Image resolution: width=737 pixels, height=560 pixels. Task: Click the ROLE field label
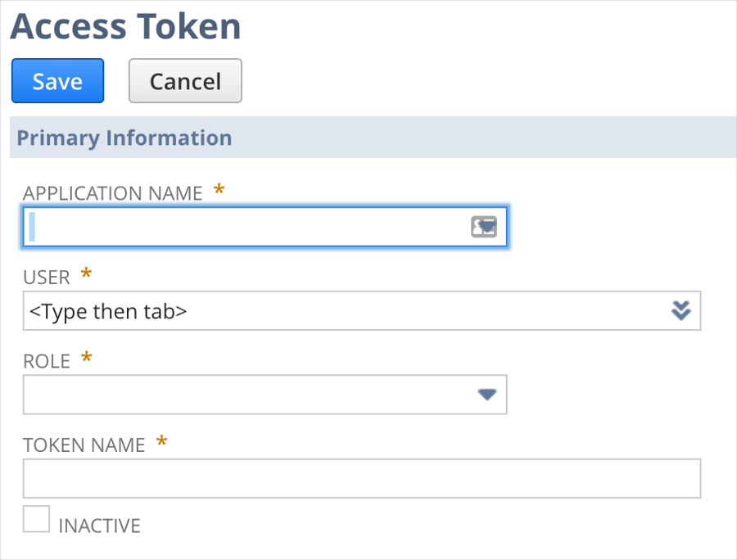47,361
